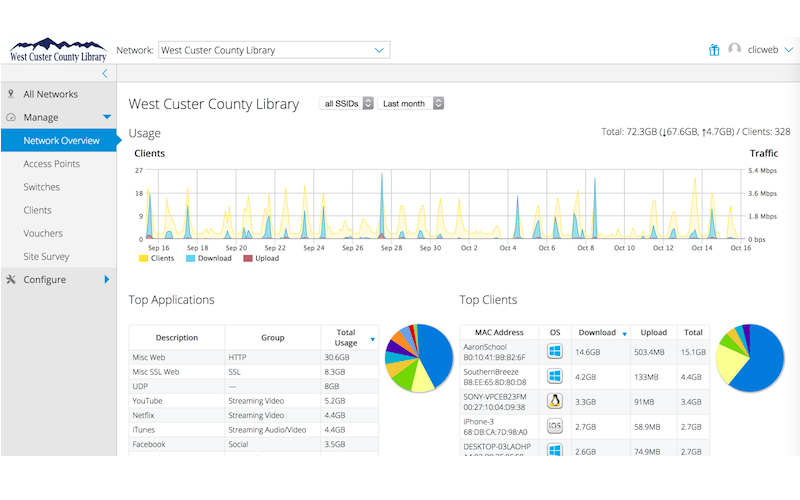Sort top clients by Download column
800x500 pixels.
click(601, 332)
